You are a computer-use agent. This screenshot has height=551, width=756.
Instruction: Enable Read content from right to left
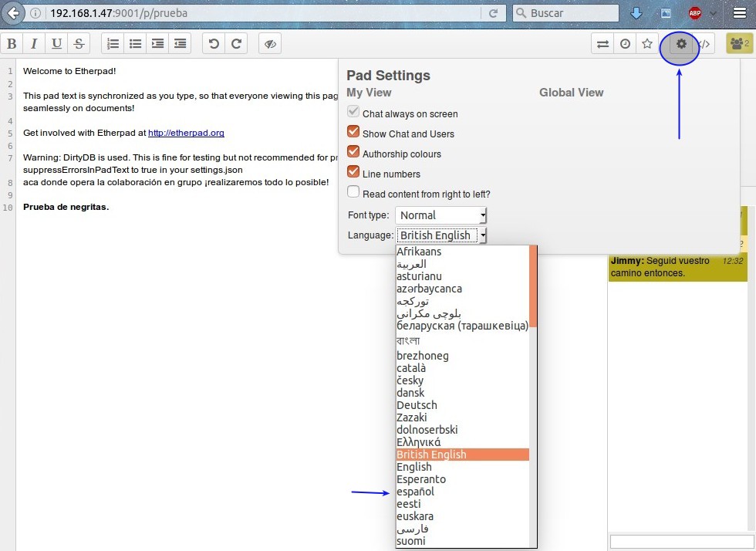pyautogui.click(x=354, y=193)
